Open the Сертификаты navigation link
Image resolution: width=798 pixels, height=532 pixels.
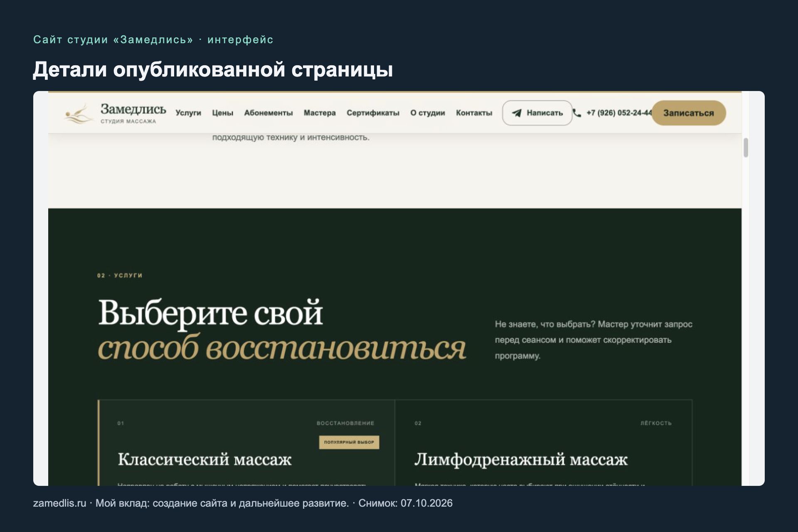[x=373, y=113]
